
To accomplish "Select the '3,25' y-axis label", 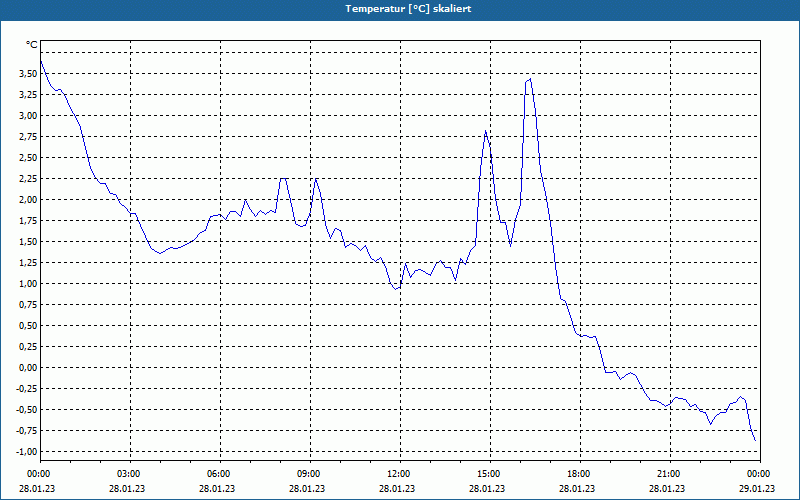I will tap(28, 94).
